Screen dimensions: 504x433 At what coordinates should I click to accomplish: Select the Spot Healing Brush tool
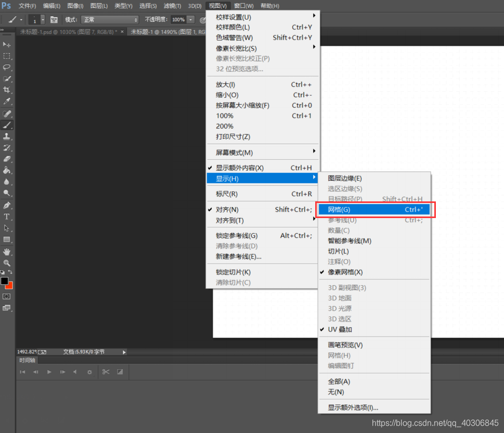pyautogui.click(x=6, y=113)
